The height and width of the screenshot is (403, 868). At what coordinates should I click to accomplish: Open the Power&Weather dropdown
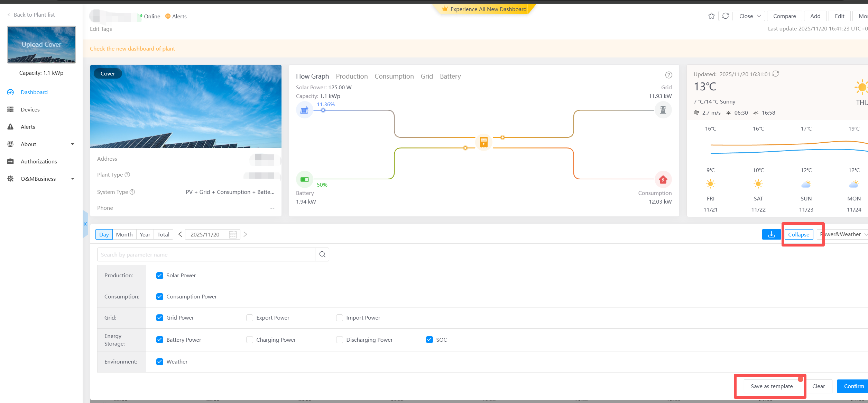click(x=844, y=234)
